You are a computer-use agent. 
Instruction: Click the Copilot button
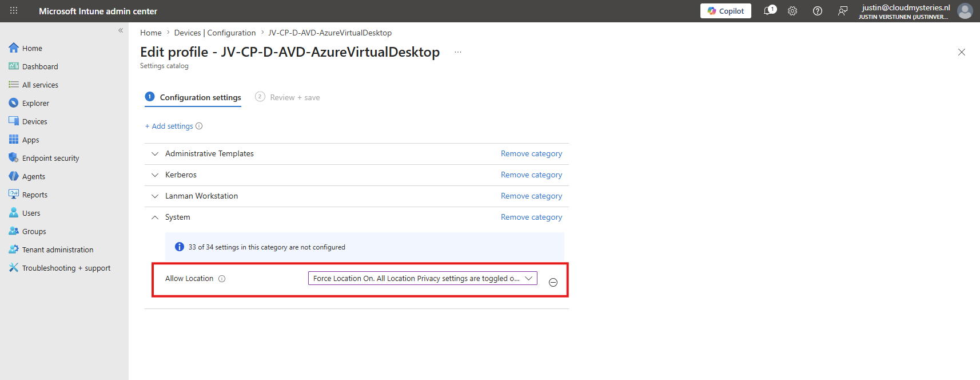(x=726, y=11)
